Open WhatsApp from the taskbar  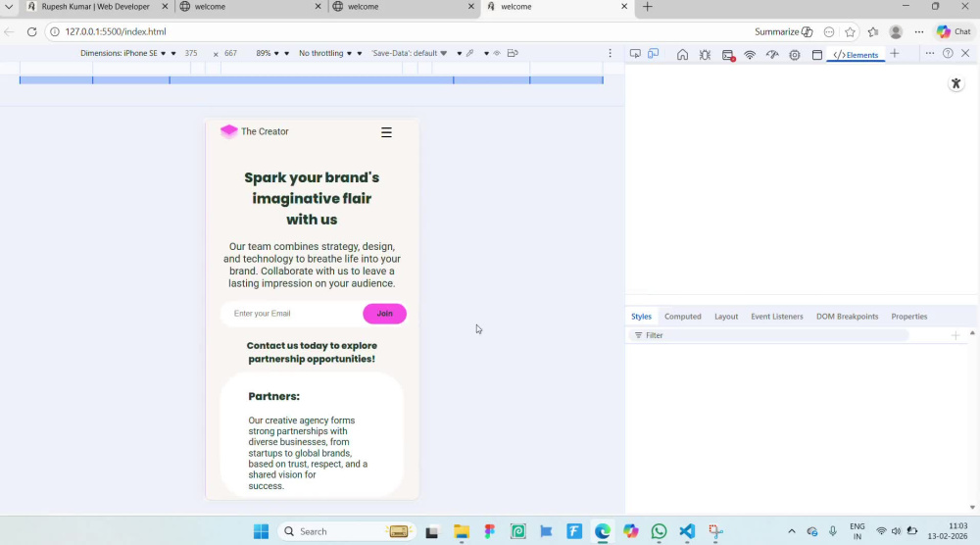[659, 531]
